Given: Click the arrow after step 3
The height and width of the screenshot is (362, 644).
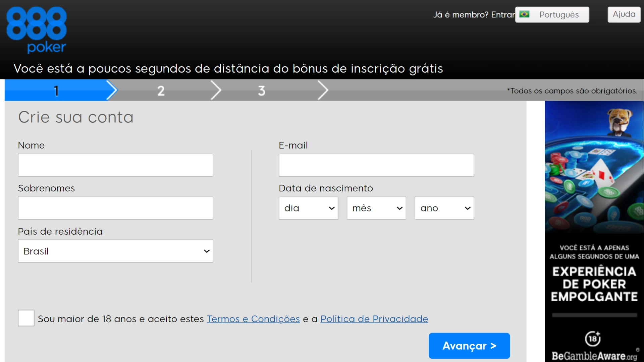Looking at the screenshot, I should point(323,90).
